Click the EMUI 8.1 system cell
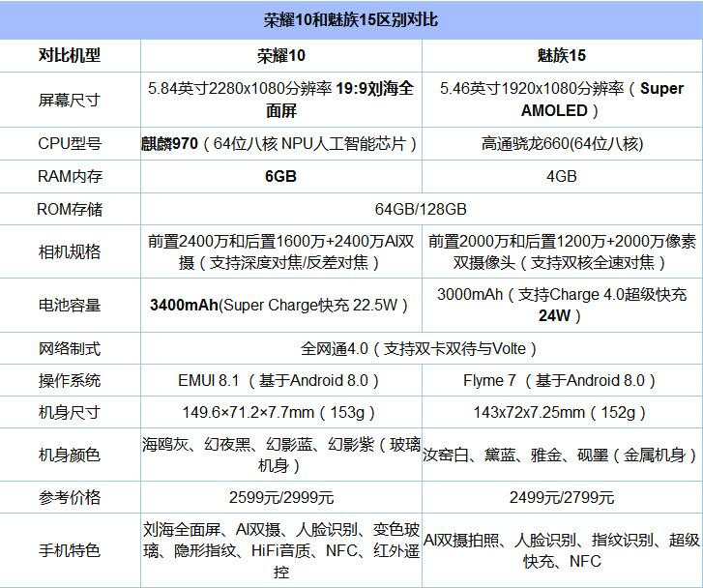Viewport: 703px width, 588px height. click(x=281, y=380)
